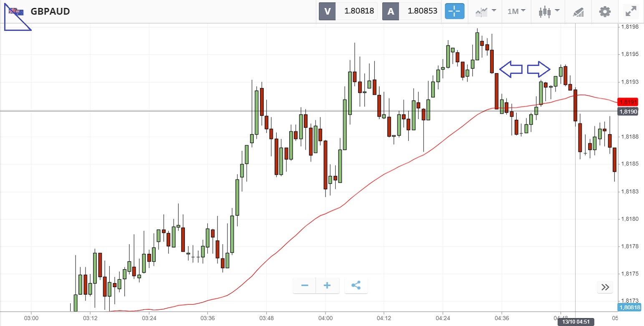Click the red 1,8191 moving average label
The width and height of the screenshot is (644, 326).
pos(628,102)
